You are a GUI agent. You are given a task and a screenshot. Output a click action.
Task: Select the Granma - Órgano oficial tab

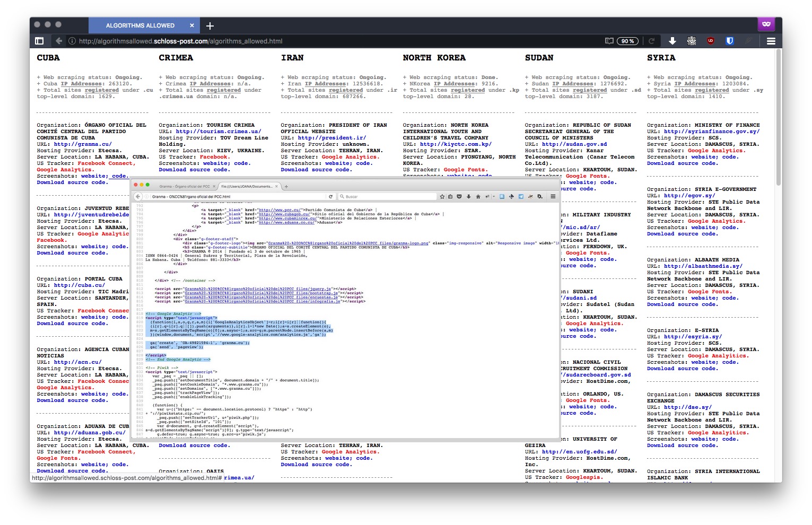pos(185,186)
